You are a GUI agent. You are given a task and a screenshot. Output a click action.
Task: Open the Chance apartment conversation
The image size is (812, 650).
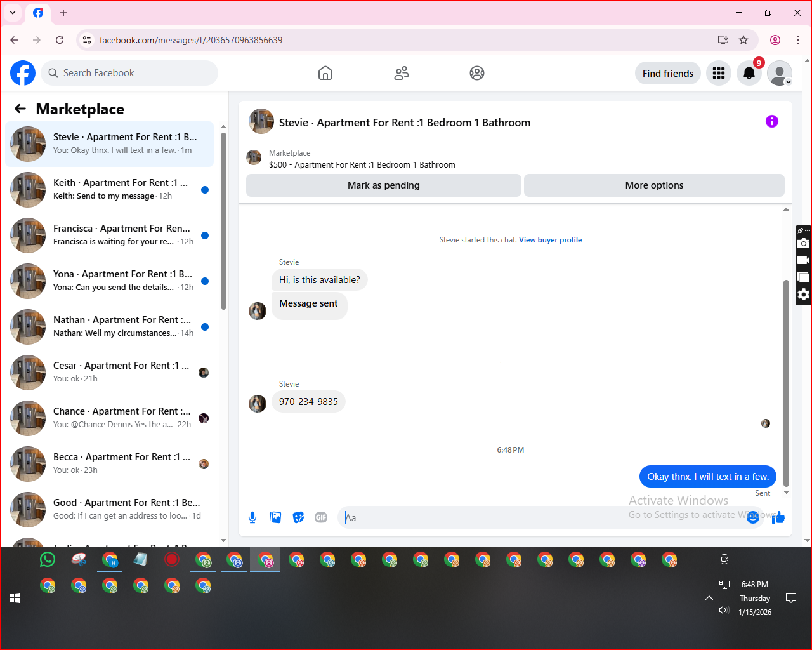[110, 418]
